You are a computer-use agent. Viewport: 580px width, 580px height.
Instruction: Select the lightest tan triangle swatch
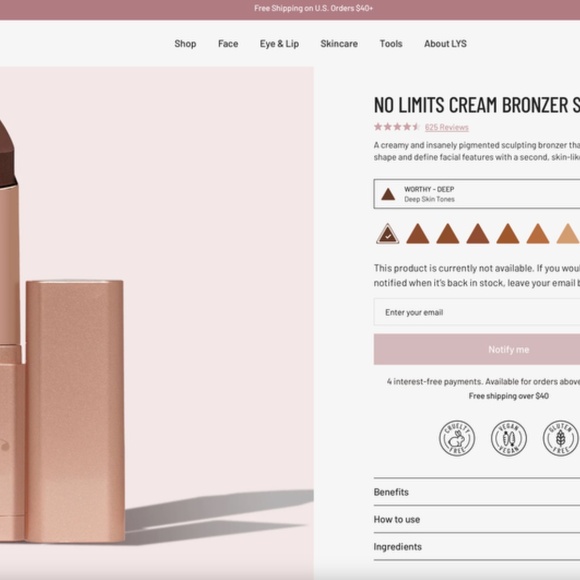pos(568,234)
